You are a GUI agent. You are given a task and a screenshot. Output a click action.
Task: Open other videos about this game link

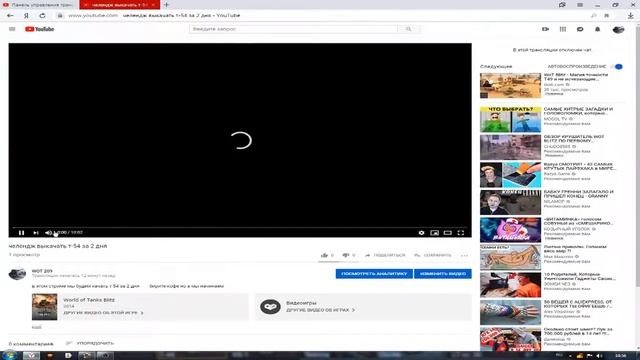pos(103,313)
